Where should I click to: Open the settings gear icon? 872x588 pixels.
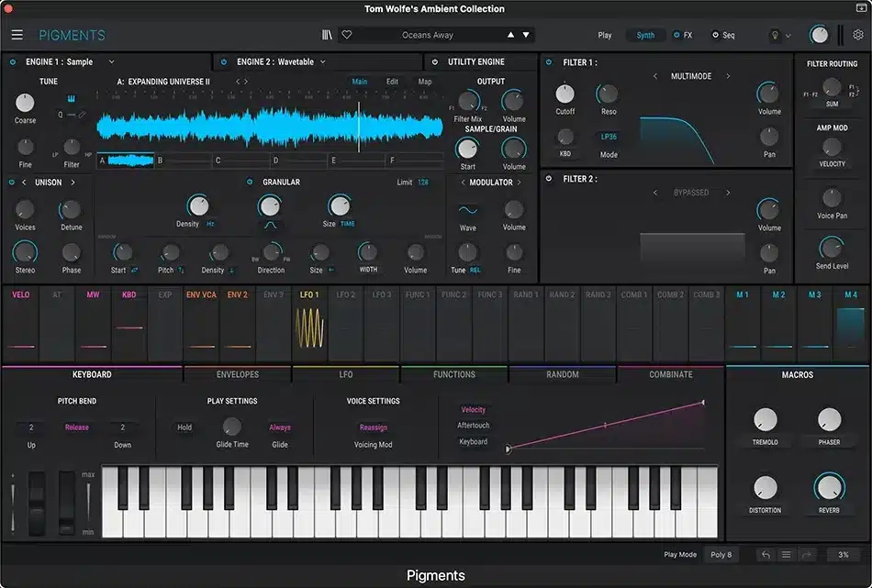(858, 35)
